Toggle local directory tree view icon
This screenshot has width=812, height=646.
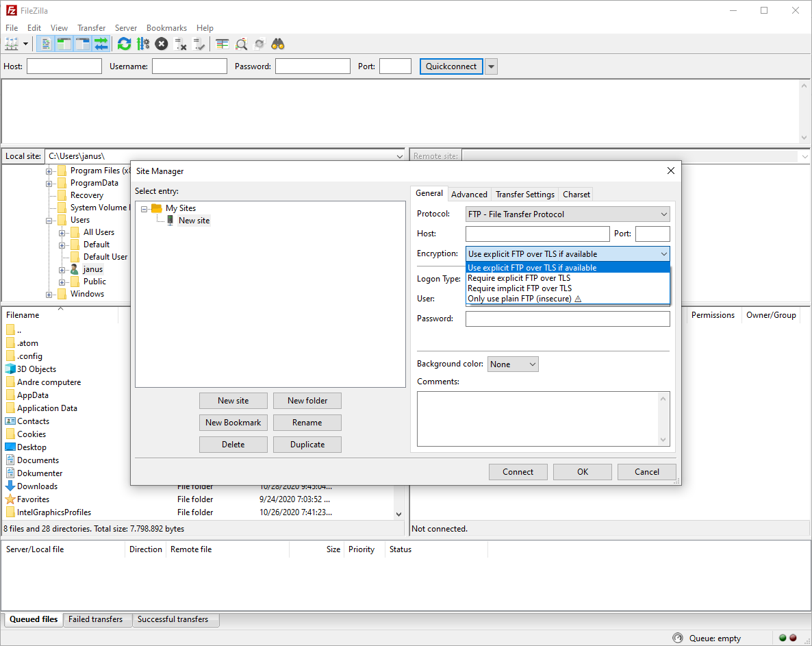click(64, 44)
